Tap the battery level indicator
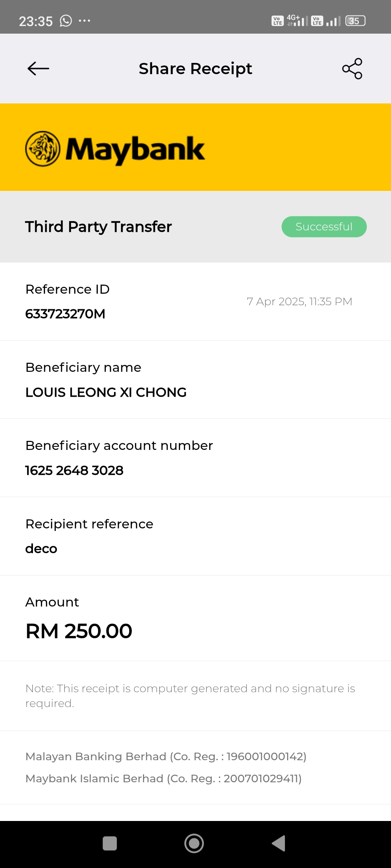391x868 pixels. [355, 21]
